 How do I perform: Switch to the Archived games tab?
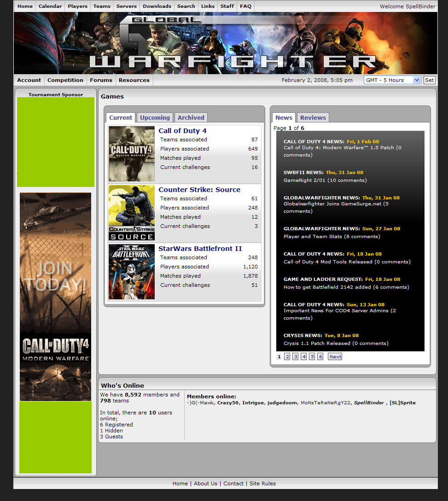point(191,117)
